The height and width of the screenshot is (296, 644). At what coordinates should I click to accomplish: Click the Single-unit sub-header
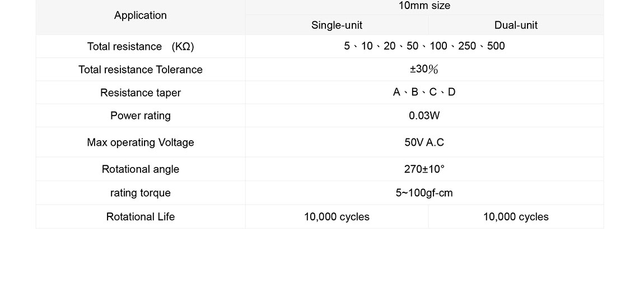point(337,25)
